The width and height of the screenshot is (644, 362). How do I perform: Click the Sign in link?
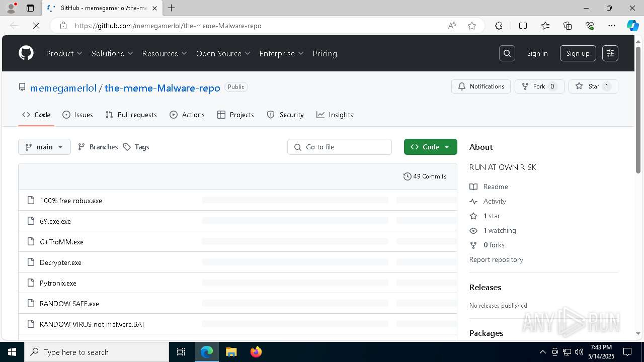(x=537, y=53)
